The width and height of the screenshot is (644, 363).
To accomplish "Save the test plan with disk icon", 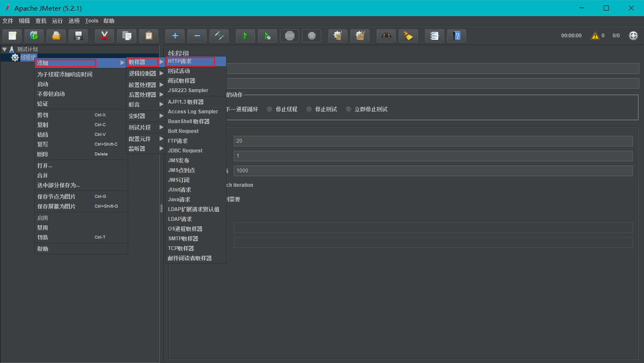I will pyautogui.click(x=78, y=36).
